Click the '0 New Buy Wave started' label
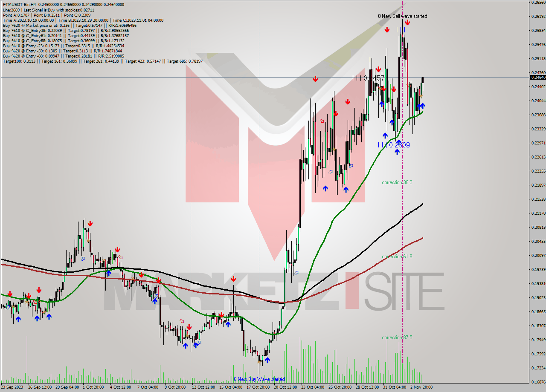Image resolution: width=546 pixels, height=392 pixels. [259, 379]
